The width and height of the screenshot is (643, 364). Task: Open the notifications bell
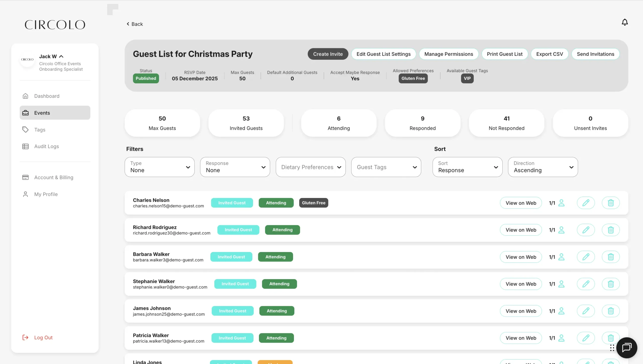pos(625,22)
